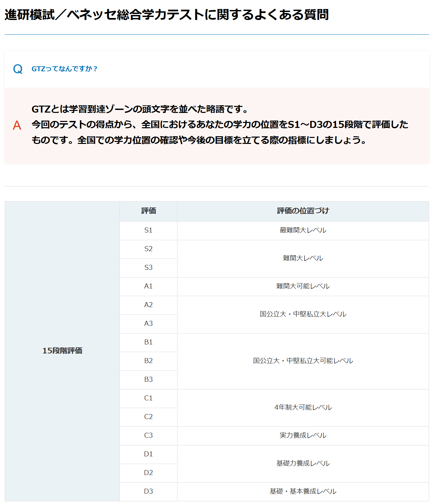Select the 評価 column header

(x=148, y=211)
